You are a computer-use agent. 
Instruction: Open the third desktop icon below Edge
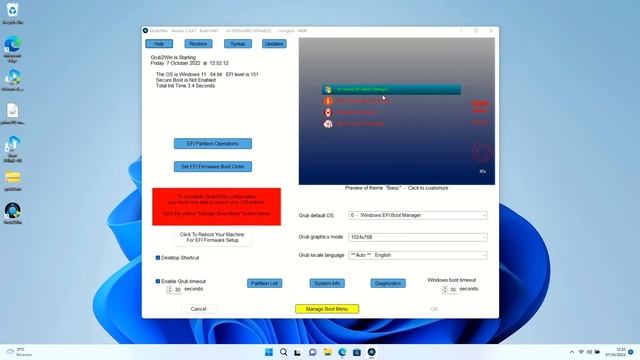(x=13, y=80)
